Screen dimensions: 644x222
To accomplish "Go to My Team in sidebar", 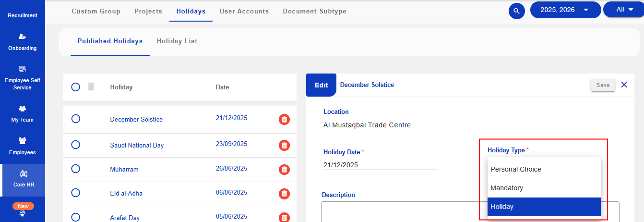I will point(22,114).
